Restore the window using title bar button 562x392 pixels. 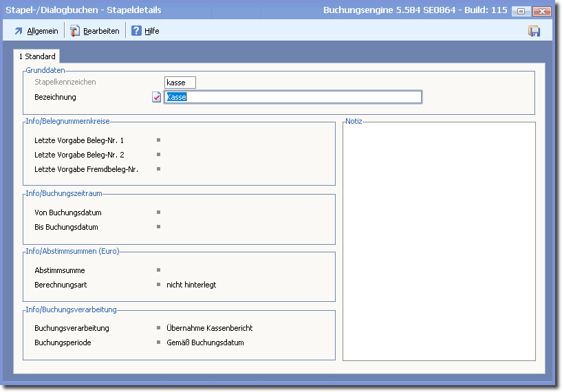coord(521,11)
